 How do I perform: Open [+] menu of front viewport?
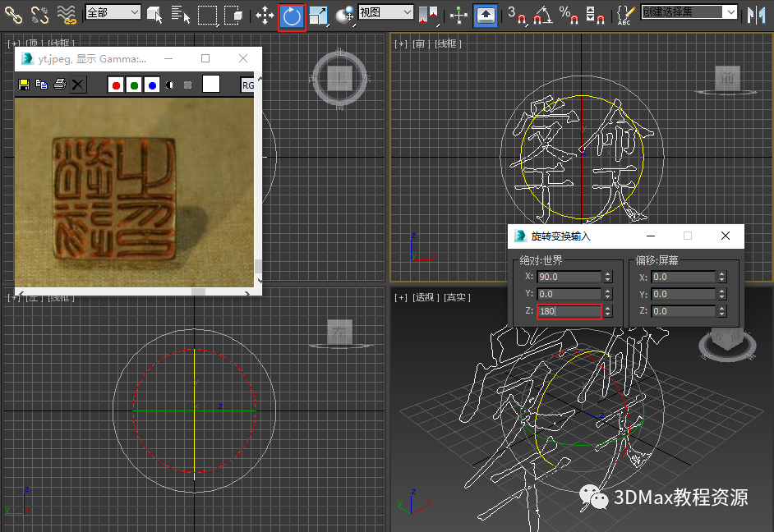[x=400, y=44]
